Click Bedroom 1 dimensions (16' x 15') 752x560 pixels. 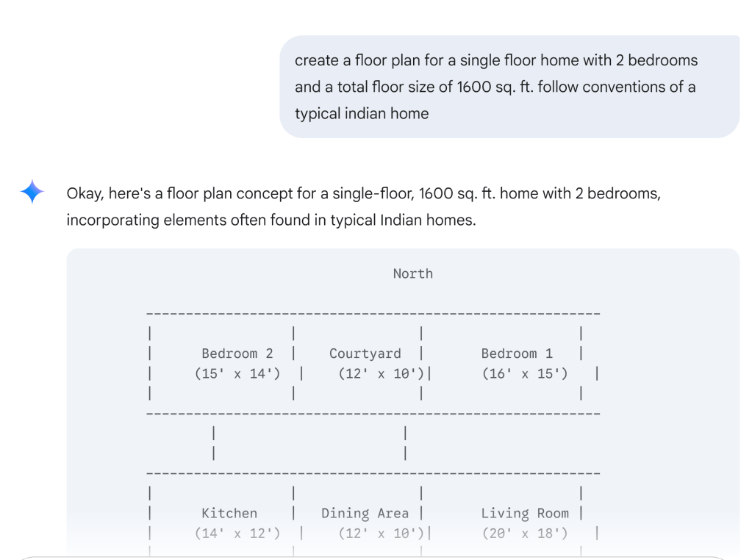click(525, 373)
